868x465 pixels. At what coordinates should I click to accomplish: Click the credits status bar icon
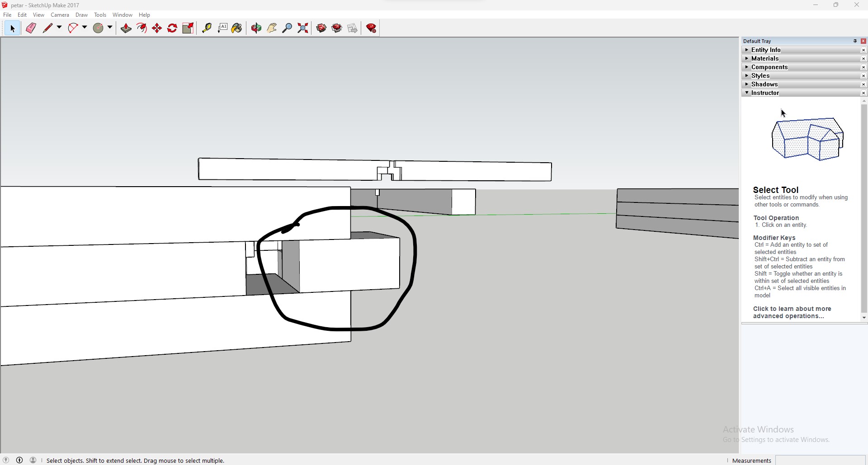19,460
